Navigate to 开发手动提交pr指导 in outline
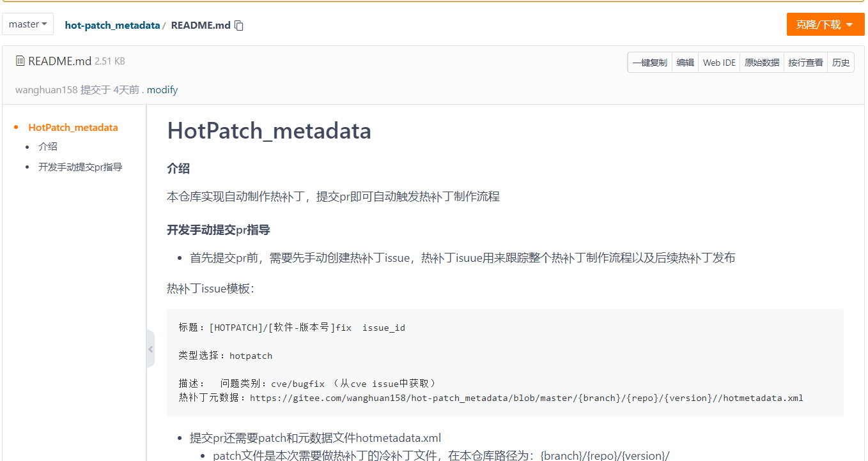This screenshot has width=868, height=461. point(80,167)
